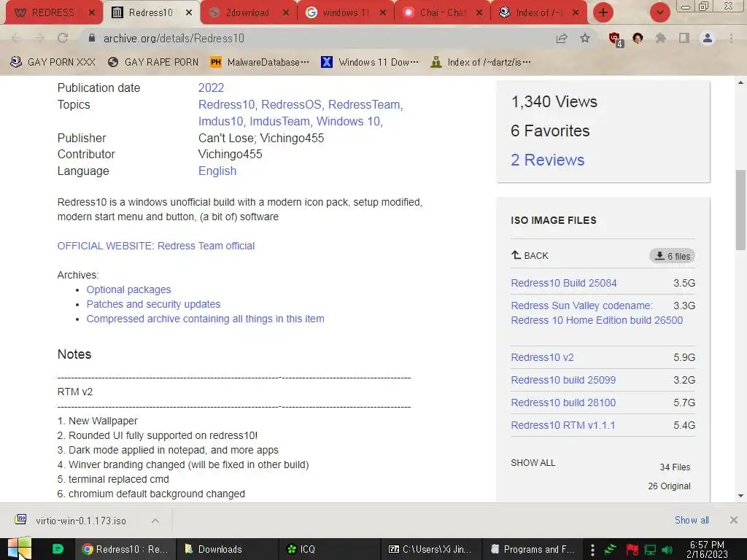Open the user profile avatar icon
This screenshot has width=747, height=560.
click(x=708, y=38)
